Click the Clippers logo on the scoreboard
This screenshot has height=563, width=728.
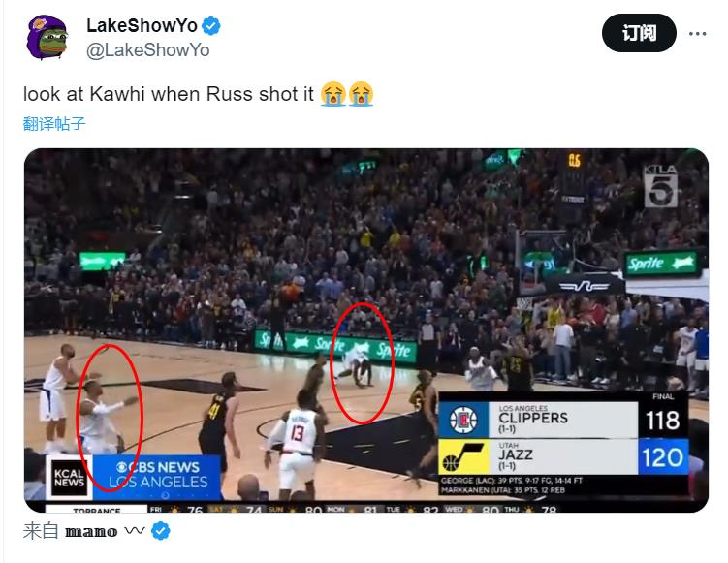463,420
